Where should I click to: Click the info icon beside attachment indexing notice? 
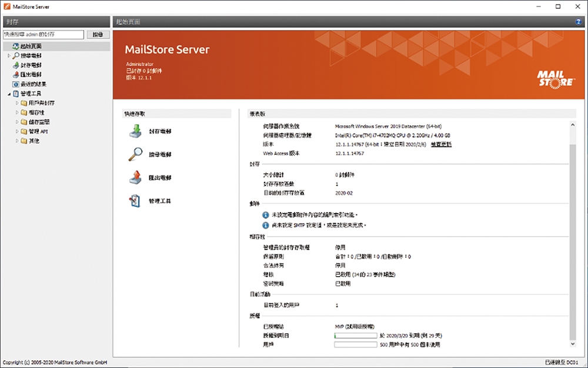pyautogui.click(x=265, y=215)
